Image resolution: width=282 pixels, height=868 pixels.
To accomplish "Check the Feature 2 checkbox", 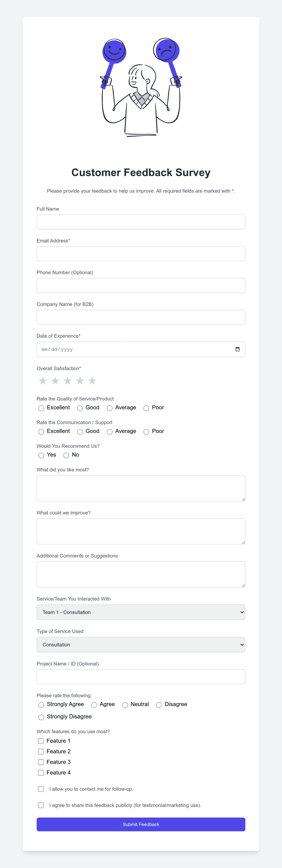I will [x=41, y=751].
